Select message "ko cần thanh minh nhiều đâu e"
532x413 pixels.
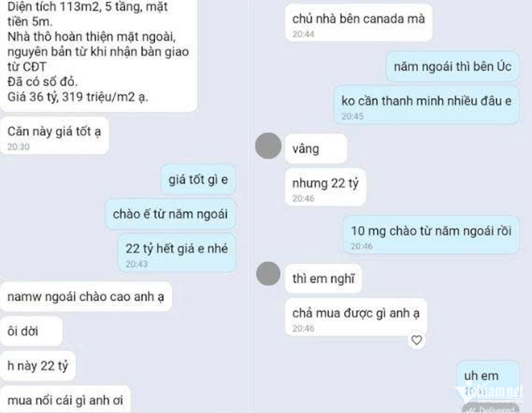(x=426, y=105)
